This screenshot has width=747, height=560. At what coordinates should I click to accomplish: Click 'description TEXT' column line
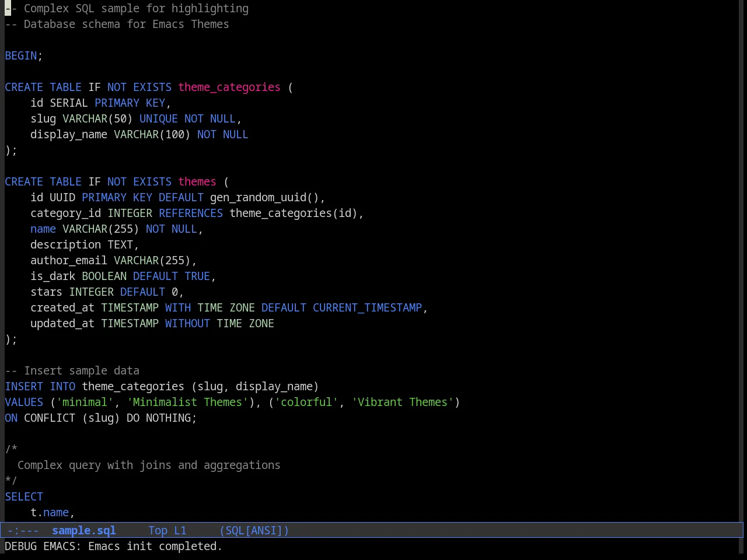[x=85, y=244]
